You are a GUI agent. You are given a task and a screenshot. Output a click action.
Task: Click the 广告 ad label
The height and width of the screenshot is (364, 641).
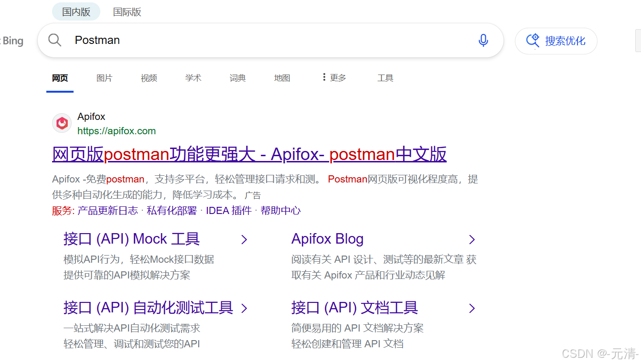coord(253,195)
